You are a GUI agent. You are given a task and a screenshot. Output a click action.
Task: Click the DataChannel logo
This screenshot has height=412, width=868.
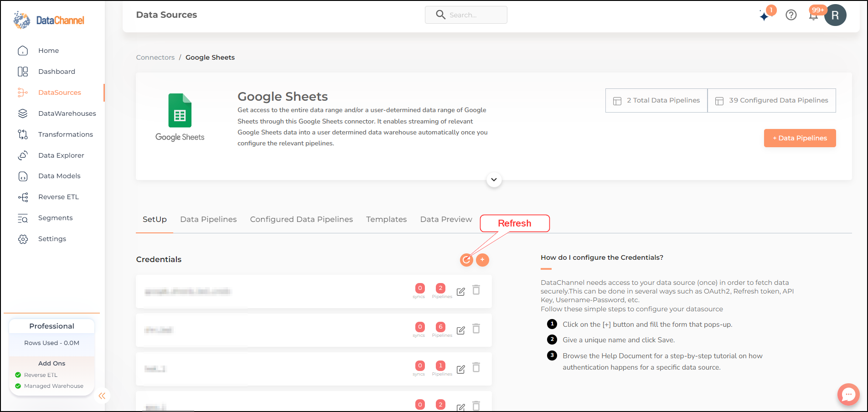pos(49,20)
